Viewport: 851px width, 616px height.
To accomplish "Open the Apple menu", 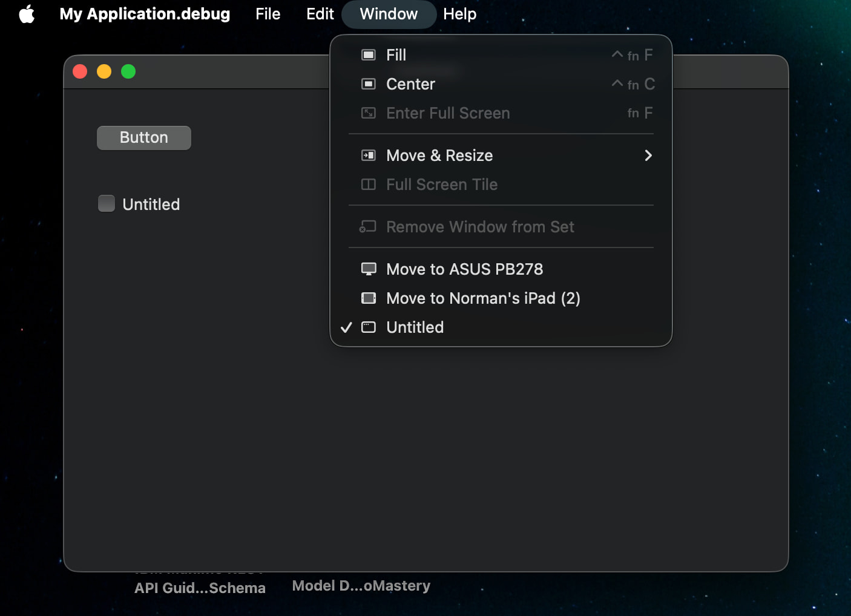I will [x=27, y=14].
